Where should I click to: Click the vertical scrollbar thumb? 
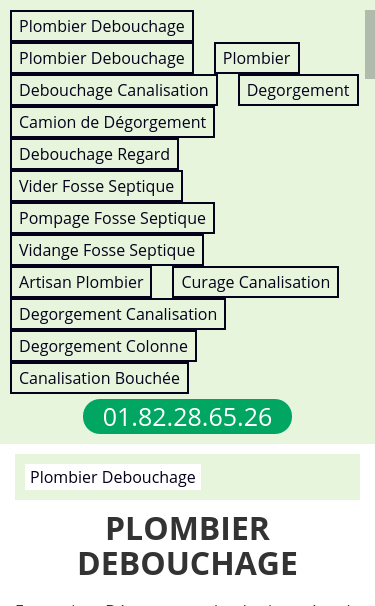(x=370, y=44)
